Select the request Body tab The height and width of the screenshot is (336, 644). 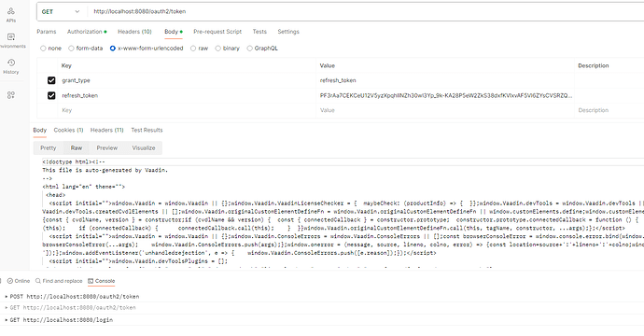174,32
